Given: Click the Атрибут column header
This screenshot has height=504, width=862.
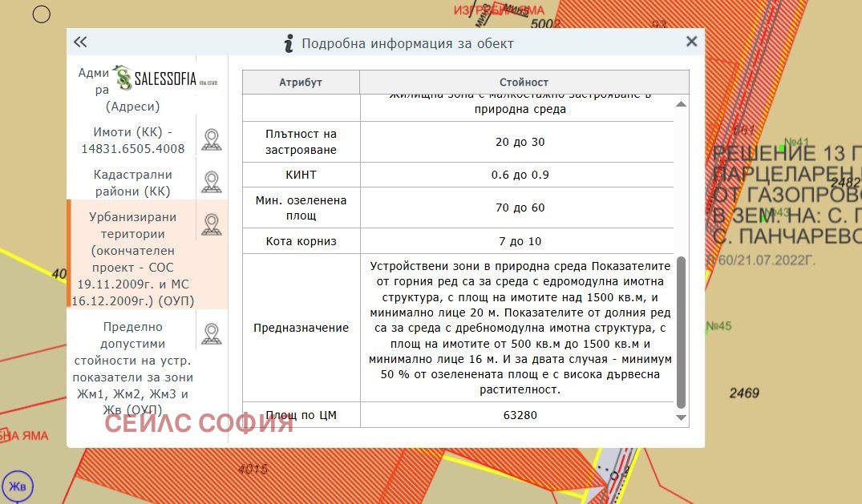Looking at the screenshot, I should [301, 83].
